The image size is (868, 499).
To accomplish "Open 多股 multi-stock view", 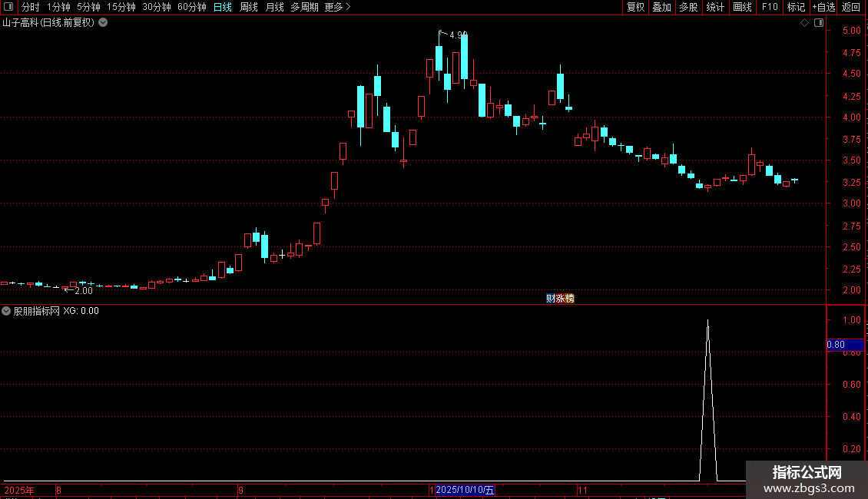I will 688,7.
